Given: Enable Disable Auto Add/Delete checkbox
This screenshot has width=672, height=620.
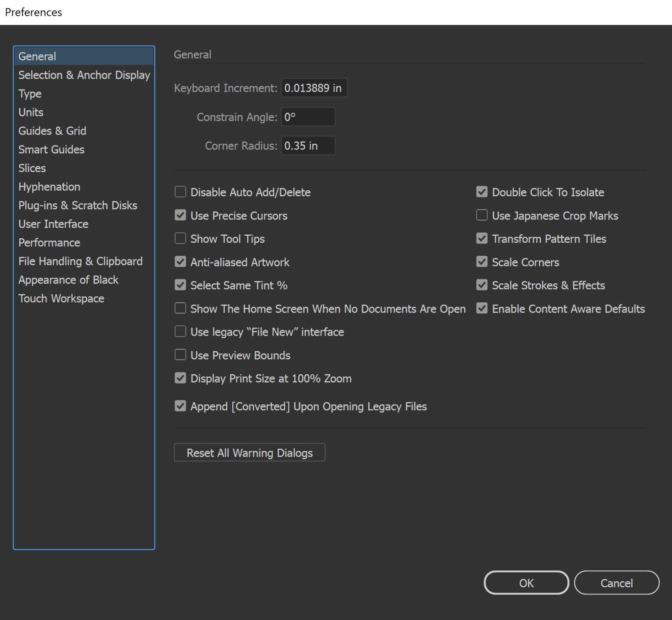Looking at the screenshot, I should 180,192.
